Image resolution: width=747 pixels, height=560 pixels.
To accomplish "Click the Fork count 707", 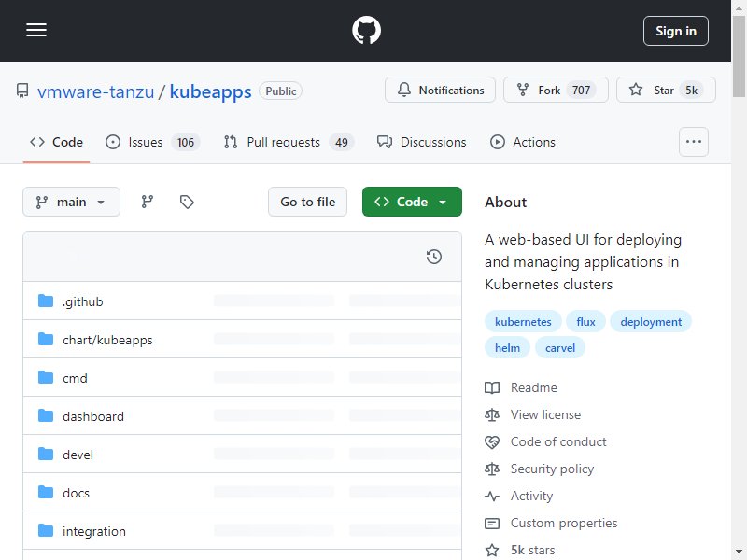I will click(581, 91).
